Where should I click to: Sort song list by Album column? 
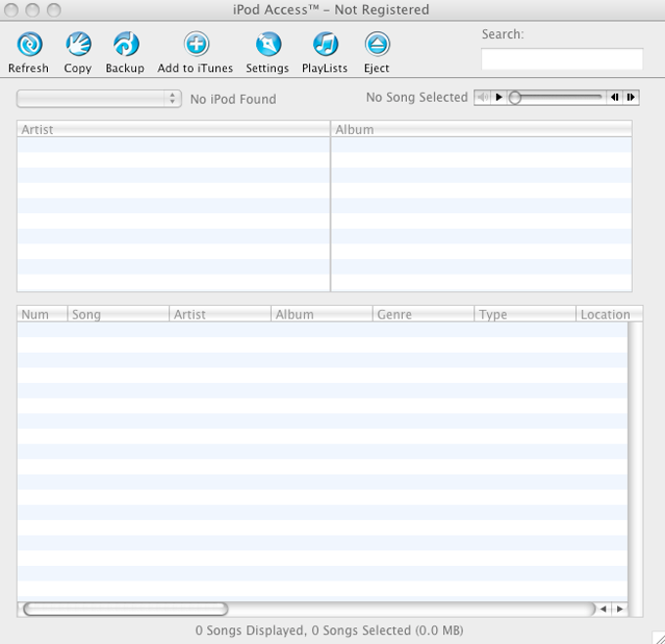click(322, 314)
